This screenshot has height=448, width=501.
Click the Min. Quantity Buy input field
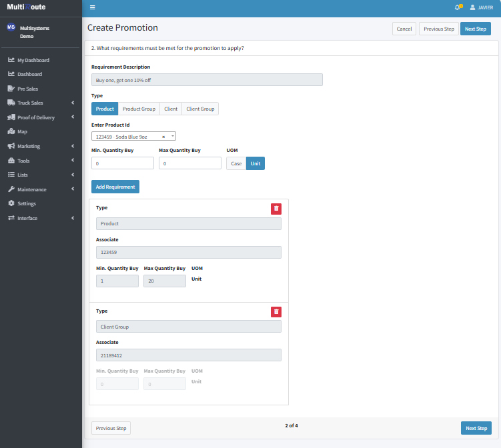(x=123, y=163)
